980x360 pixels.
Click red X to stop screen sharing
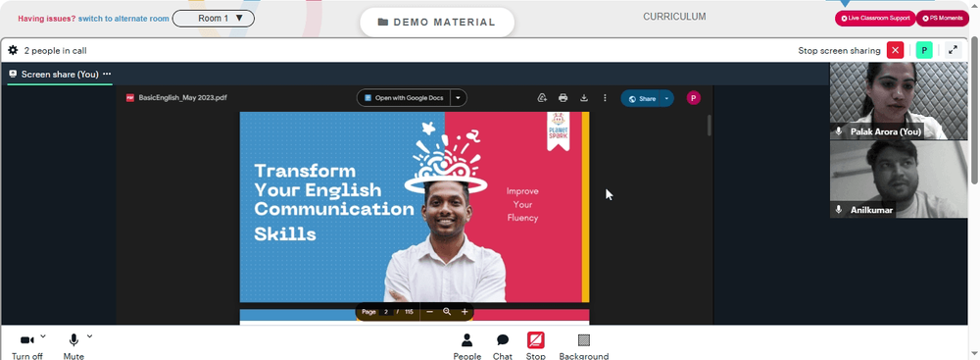[x=895, y=50]
